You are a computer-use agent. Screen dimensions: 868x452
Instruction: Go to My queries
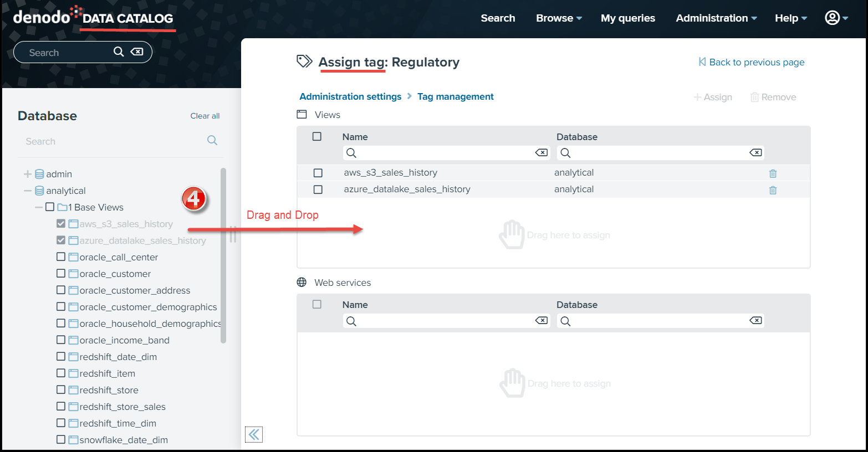click(x=628, y=18)
